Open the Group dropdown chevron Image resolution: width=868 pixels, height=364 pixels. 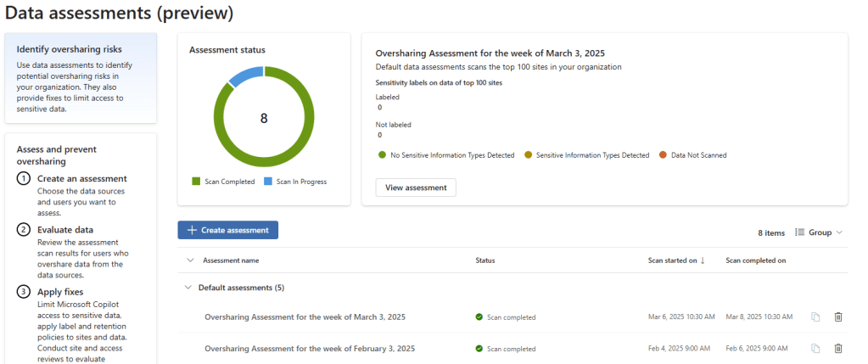tap(839, 232)
